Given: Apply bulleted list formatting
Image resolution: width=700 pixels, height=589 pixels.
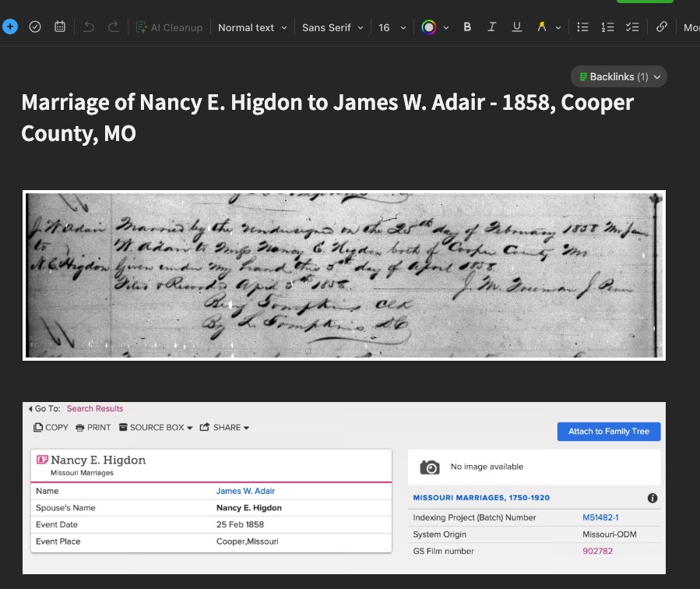Looking at the screenshot, I should click(x=582, y=27).
